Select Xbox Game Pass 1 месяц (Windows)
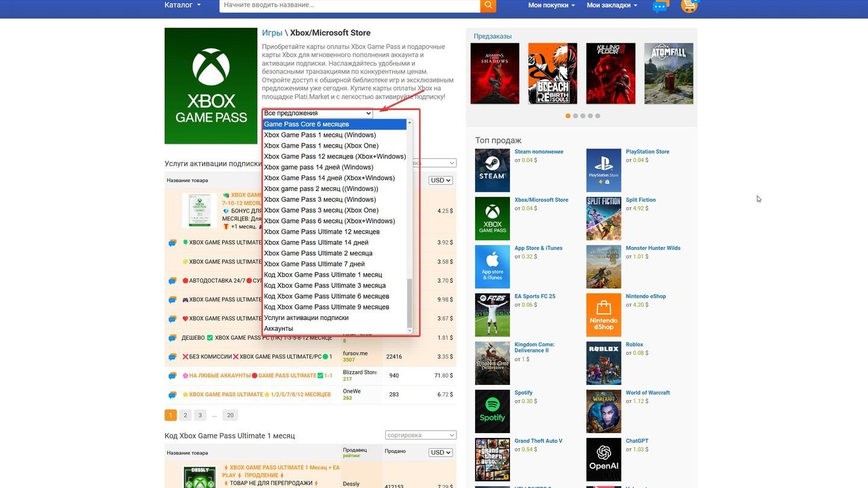The height and width of the screenshot is (488, 868). coord(335,135)
